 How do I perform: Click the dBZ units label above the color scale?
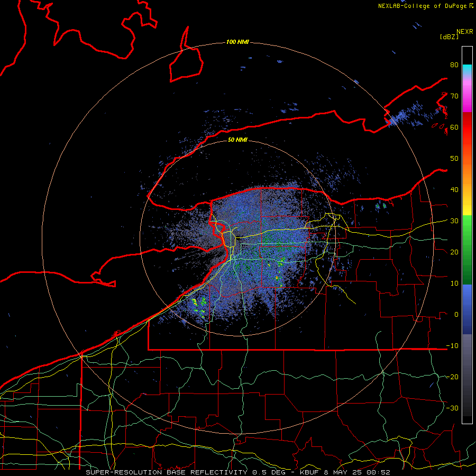point(449,37)
